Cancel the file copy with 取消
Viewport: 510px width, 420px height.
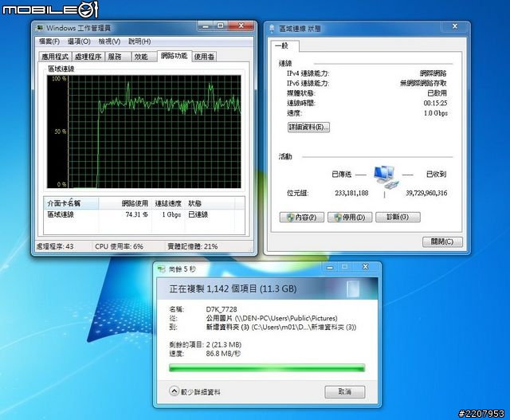344,392
